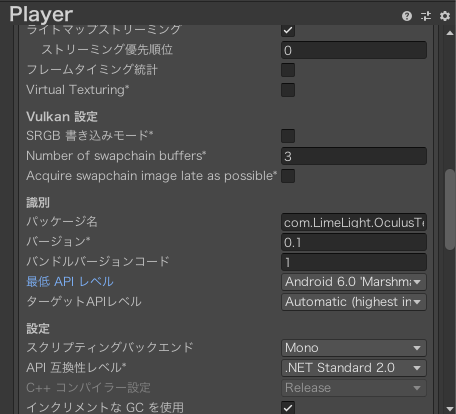
Task: Enable Virtual Texturing checkbox
Action: [288, 90]
